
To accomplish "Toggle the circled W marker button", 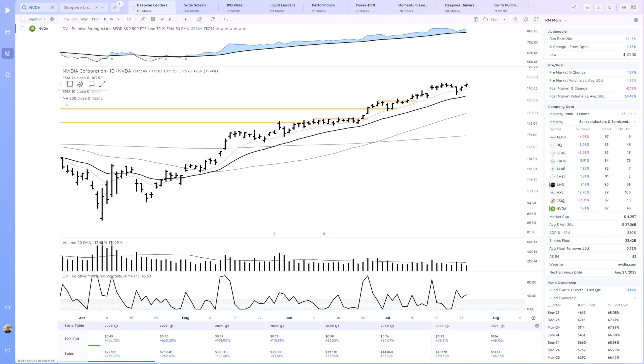I will click(x=162, y=19).
